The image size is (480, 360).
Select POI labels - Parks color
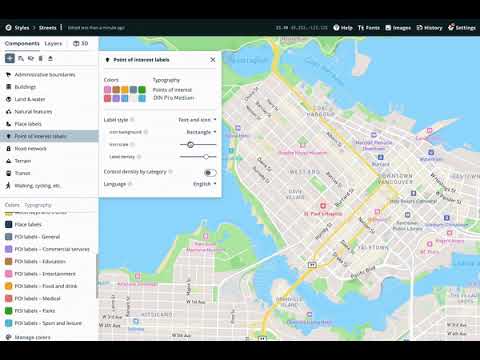49,311
